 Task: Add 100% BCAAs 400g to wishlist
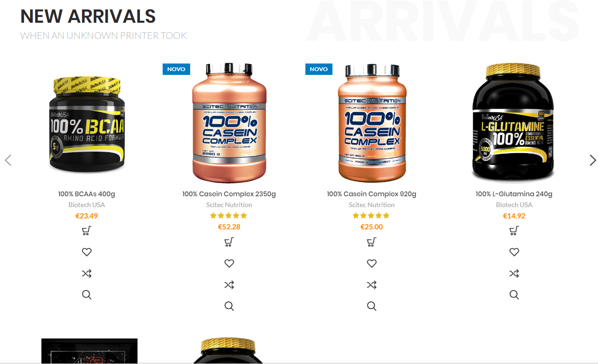pos(86,252)
